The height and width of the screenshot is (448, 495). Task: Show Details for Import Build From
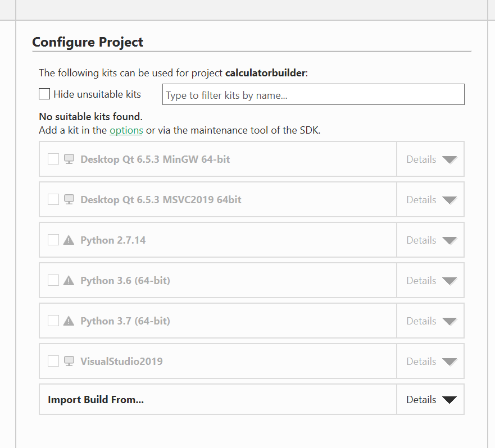430,400
